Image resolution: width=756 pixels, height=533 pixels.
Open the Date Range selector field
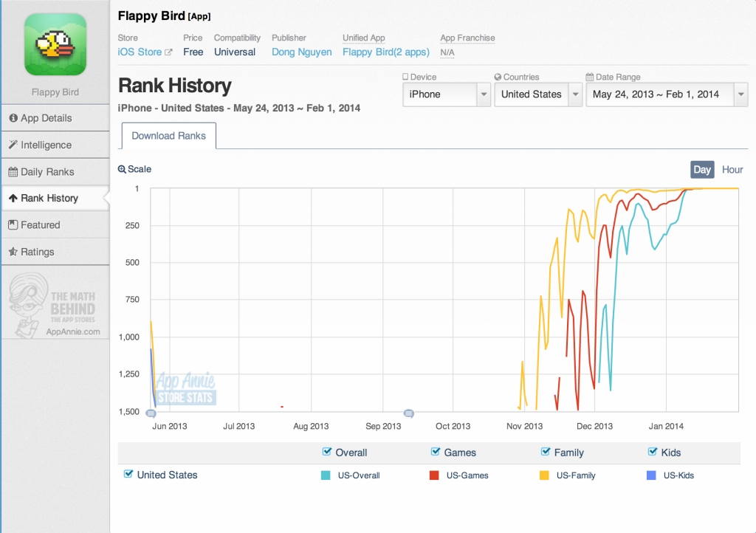(667, 94)
